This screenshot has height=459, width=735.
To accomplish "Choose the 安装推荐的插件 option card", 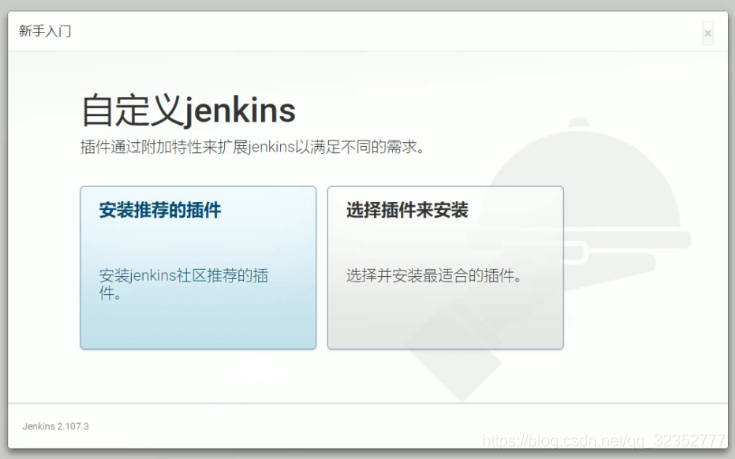I will pyautogui.click(x=198, y=268).
